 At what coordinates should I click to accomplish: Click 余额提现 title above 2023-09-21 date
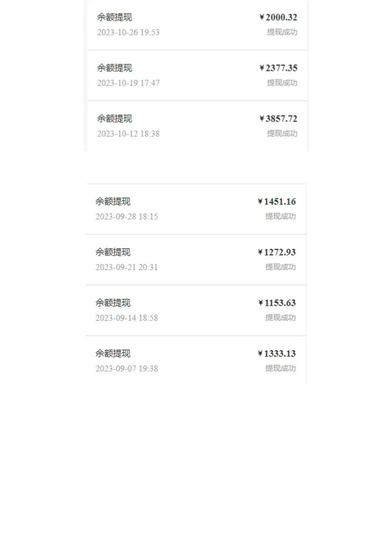pyautogui.click(x=113, y=252)
